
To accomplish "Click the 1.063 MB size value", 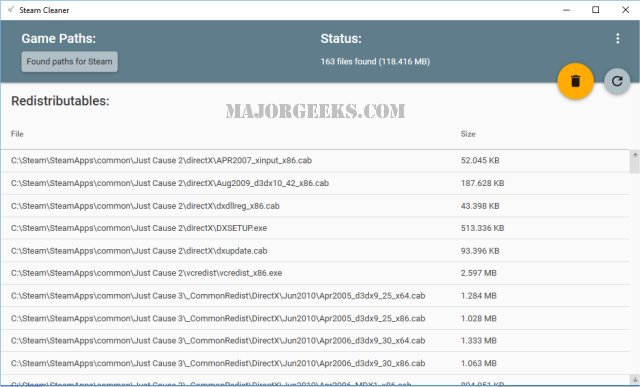I will click(x=479, y=363).
